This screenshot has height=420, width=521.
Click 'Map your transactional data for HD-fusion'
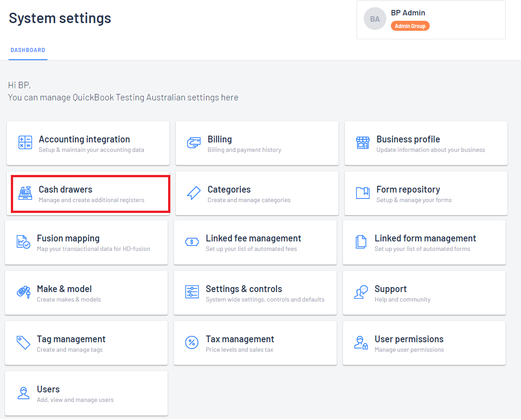pos(94,249)
